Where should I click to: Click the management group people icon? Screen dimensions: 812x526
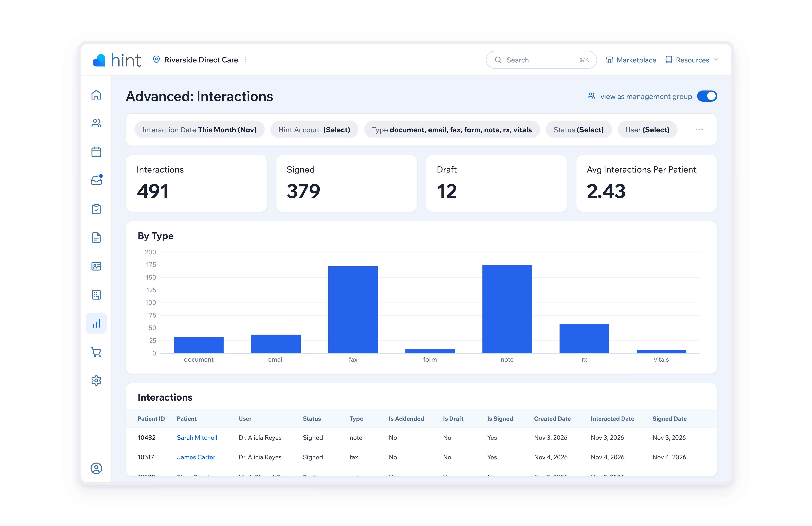click(591, 96)
